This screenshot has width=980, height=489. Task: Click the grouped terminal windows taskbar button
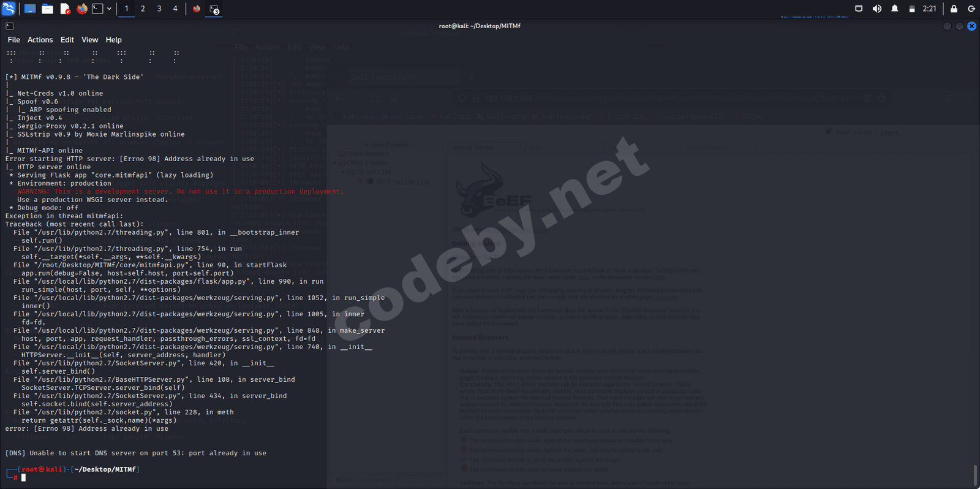[214, 9]
